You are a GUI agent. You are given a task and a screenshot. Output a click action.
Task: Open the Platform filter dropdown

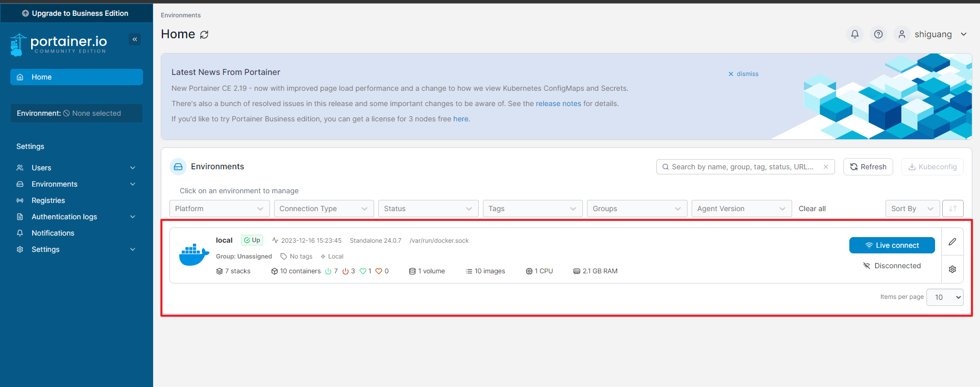219,209
